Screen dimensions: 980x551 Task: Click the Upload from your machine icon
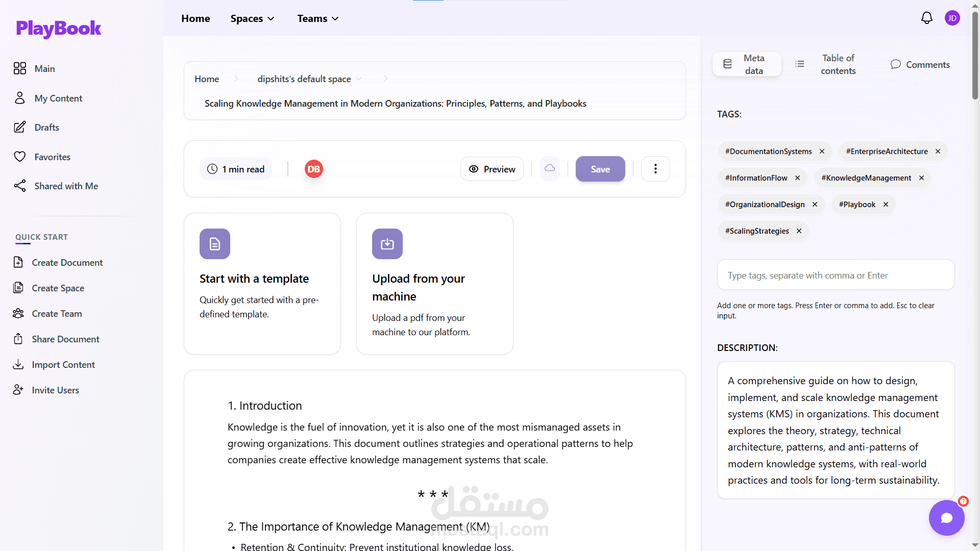[x=387, y=244]
